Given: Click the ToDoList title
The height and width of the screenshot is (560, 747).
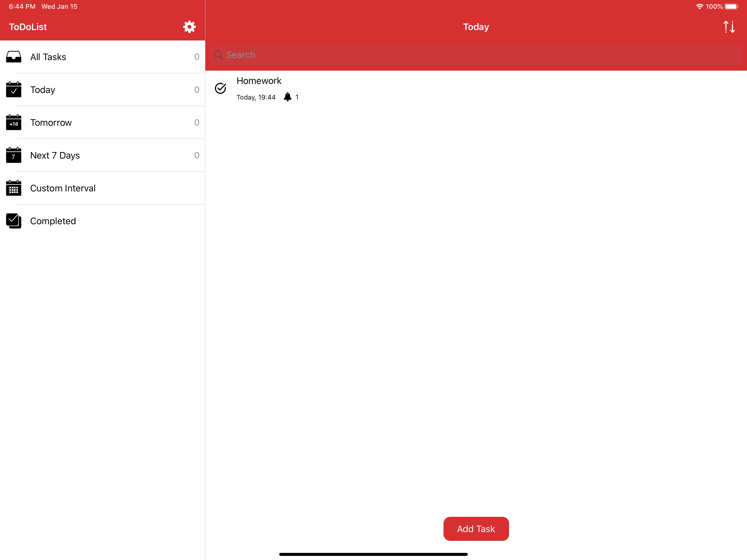Looking at the screenshot, I should point(28,27).
